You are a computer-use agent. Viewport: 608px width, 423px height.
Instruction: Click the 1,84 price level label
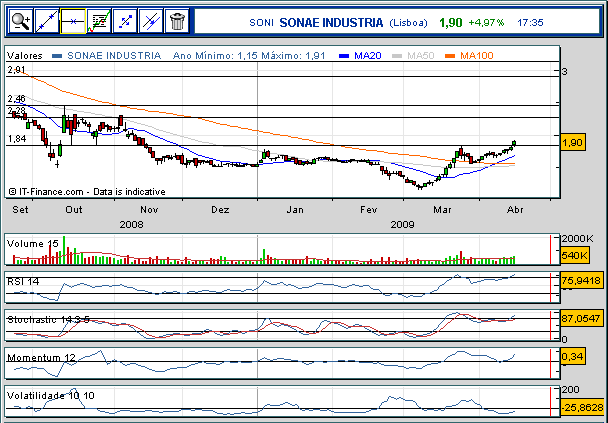click(x=16, y=138)
